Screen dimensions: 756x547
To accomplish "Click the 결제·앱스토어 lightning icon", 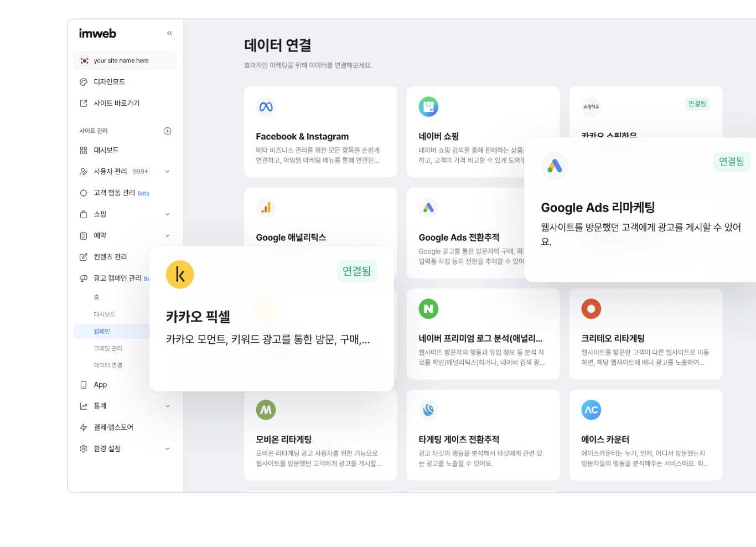I will coord(84,427).
